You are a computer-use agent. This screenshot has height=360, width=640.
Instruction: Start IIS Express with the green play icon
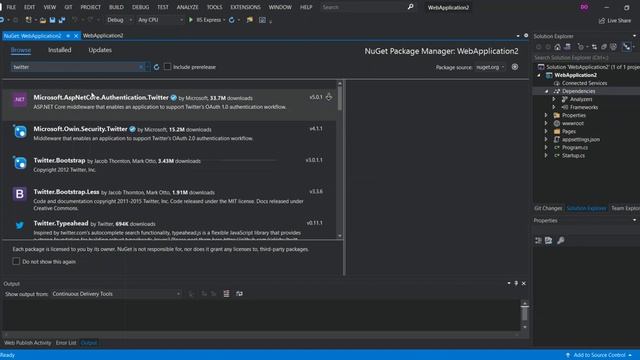(190, 20)
